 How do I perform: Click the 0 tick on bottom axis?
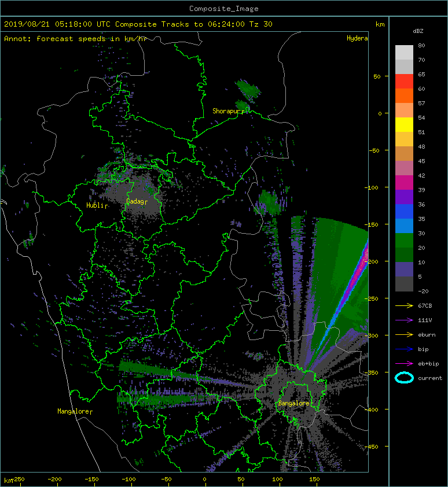204,479
